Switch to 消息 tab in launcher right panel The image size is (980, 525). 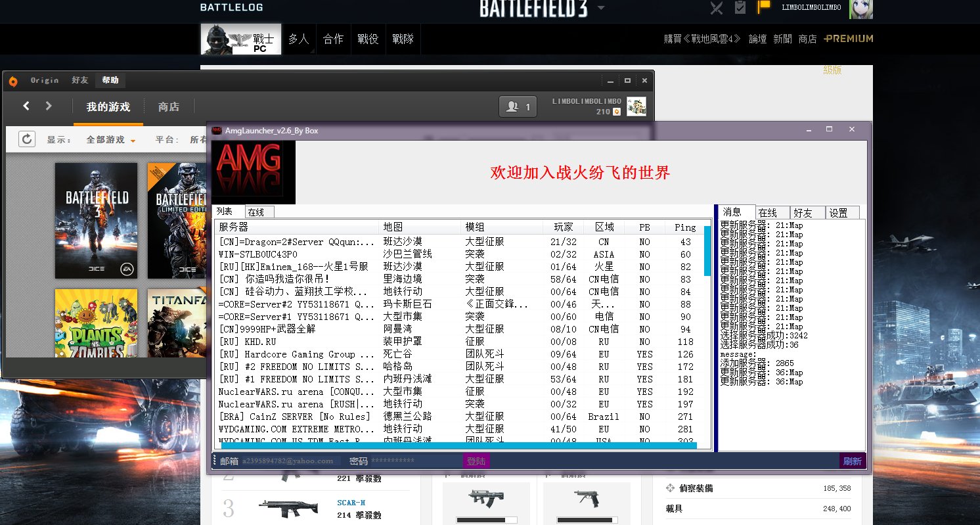735,212
